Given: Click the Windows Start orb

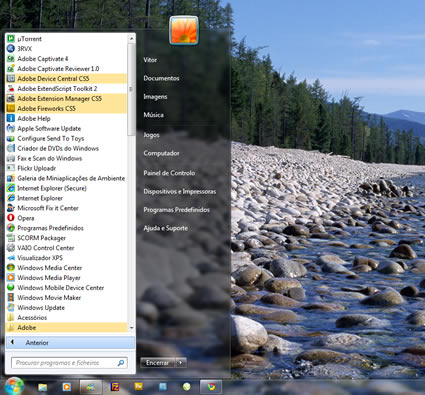Looking at the screenshot, I should click(x=14, y=386).
